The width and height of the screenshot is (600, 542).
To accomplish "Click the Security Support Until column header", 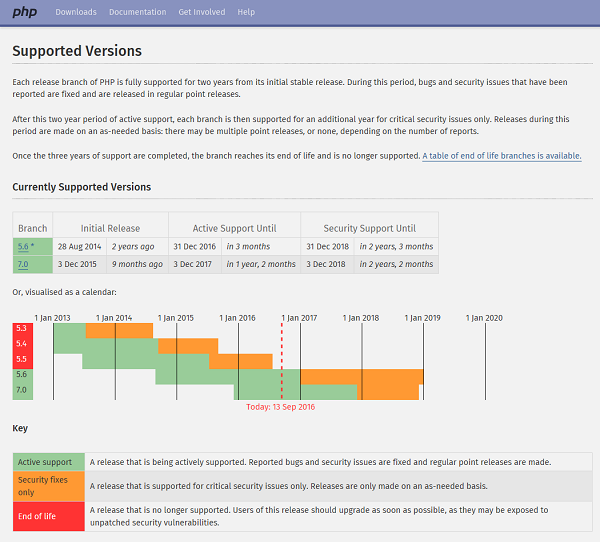I will (370, 228).
